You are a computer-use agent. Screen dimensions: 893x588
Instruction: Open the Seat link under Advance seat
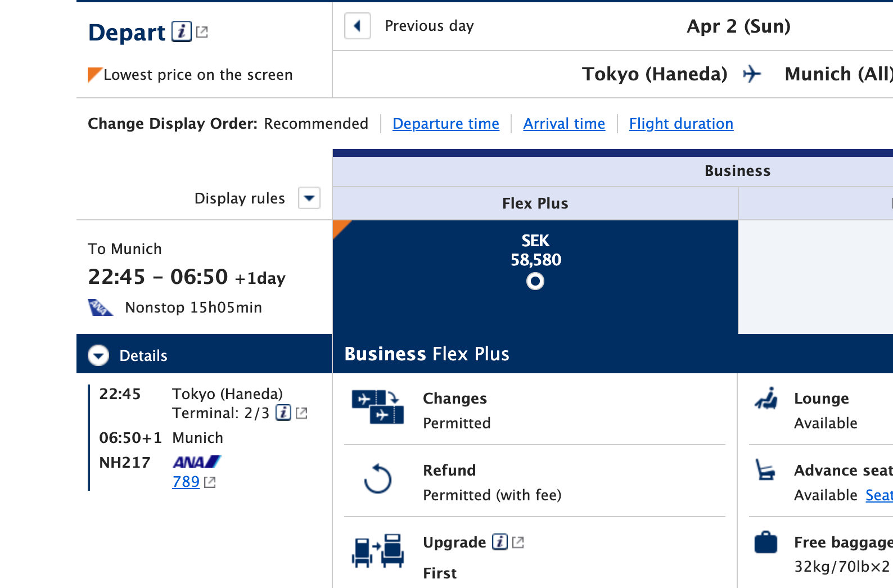tap(878, 495)
